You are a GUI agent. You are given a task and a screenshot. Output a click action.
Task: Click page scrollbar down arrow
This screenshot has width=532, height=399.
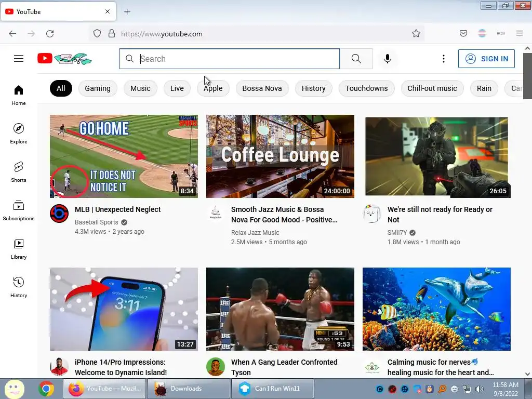coord(527,374)
